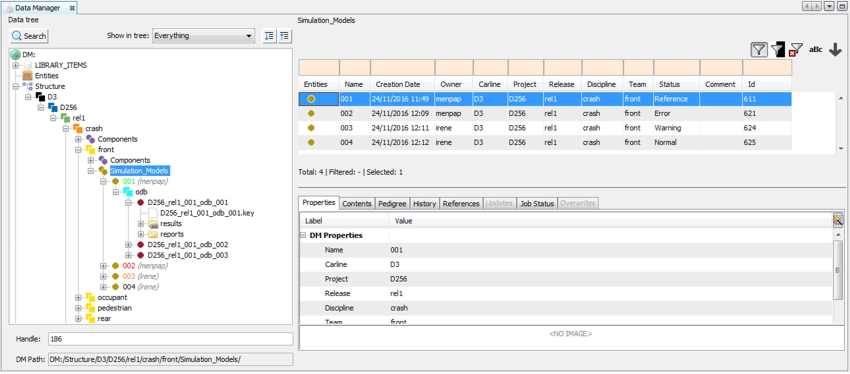Click the collapse all tree icon
The height and width of the screenshot is (374, 850).
click(285, 36)
